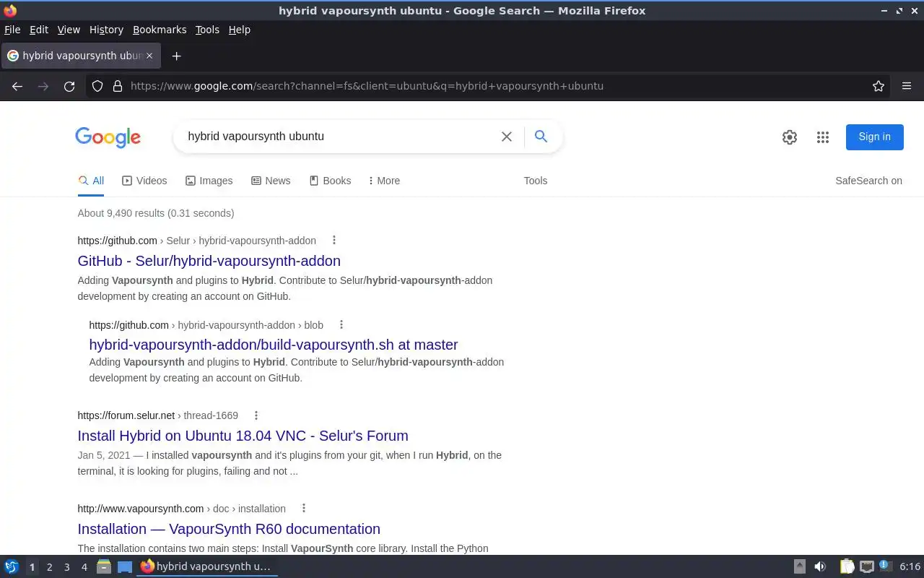Image resolution: width=924 pixels, height=578 pixels.
Task: Open build-vapoursynth.sh at master link
Action: [274, 345]
